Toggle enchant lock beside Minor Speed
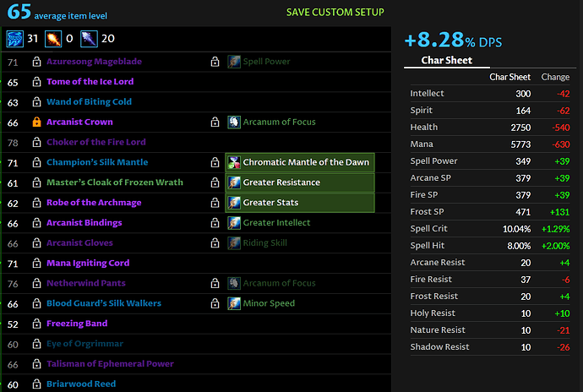The width and height of the screenshot is (583, 392). (215, 303)
